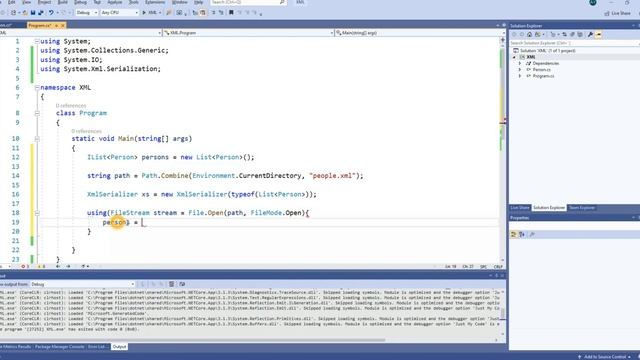The width and height of the screenshot is (640, 360).
Task: Click the editor vertical scrollbar
Action: (x=502, y=149)
